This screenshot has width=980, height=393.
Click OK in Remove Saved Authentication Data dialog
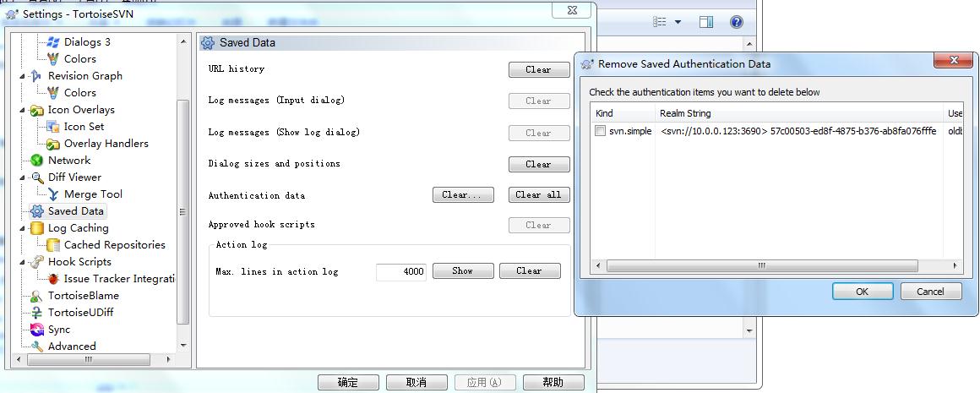863,291
